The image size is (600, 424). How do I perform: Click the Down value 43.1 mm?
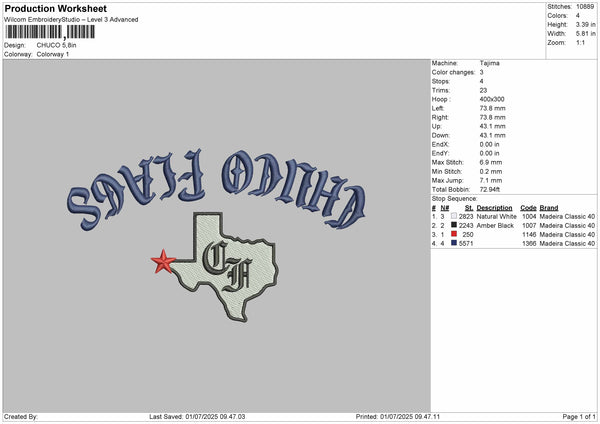point(492,135)
